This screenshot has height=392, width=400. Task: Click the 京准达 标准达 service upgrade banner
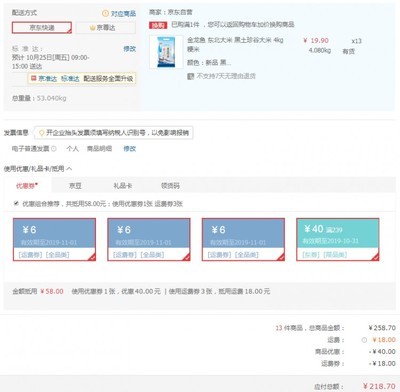82,79
